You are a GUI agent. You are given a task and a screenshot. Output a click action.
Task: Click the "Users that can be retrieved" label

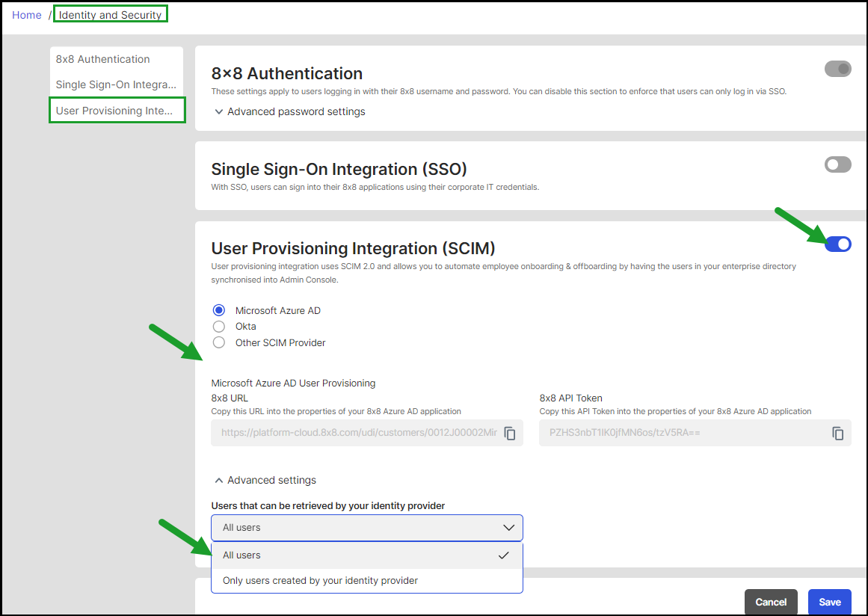(x=327, y=506)
